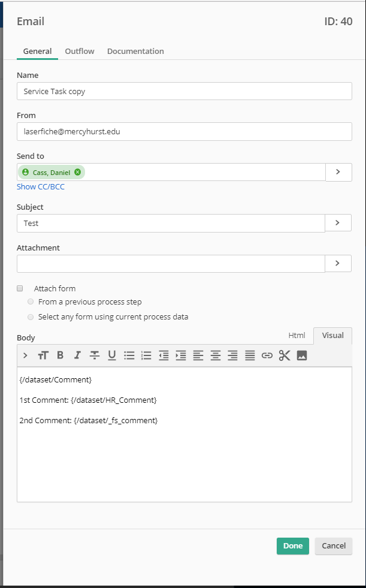Choose Select any form using current process data
Viewport: 366px width, 588px height.
tap(31, 316)
